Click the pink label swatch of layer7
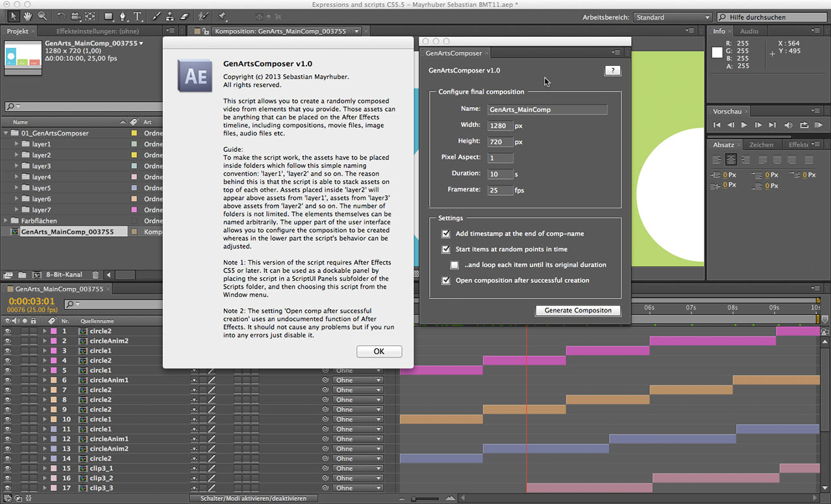 (x=134, y=210)
